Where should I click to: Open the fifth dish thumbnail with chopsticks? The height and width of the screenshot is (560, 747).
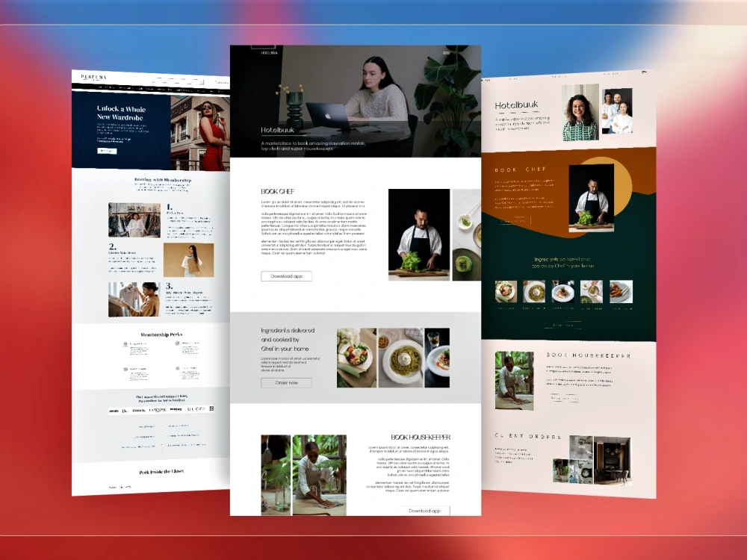[x=622, y=291]
